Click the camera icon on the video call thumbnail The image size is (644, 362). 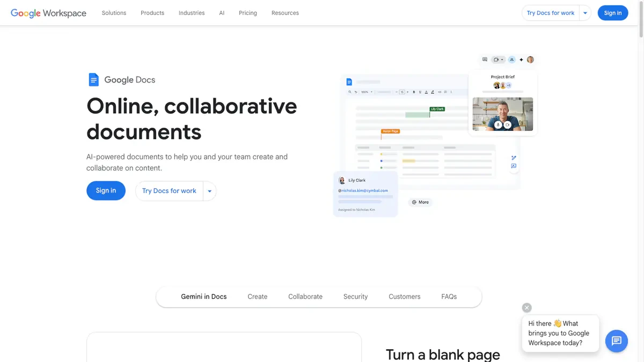[508, 124]
